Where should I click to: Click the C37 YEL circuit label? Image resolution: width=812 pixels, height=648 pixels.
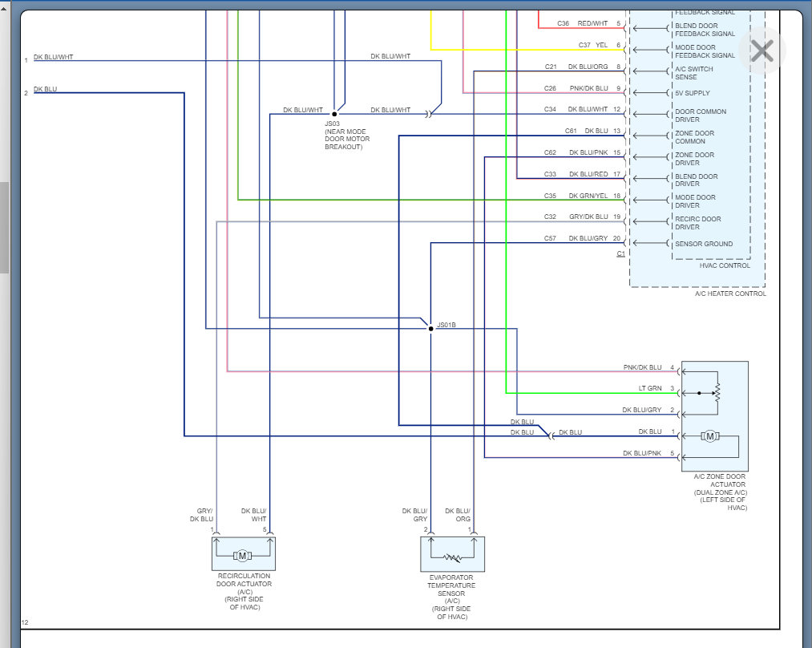coord(593,45)
